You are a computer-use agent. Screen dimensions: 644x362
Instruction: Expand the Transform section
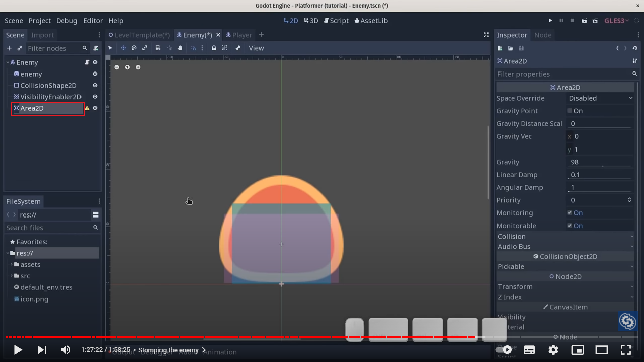point(565,286)
